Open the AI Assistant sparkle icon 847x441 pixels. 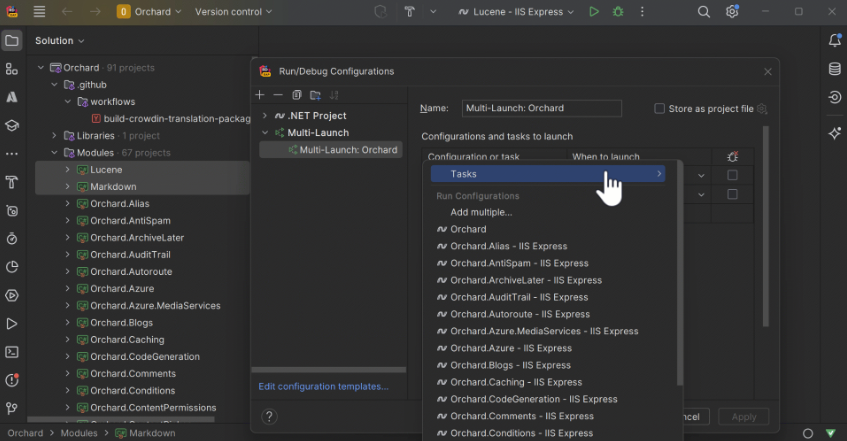(834, 133)
